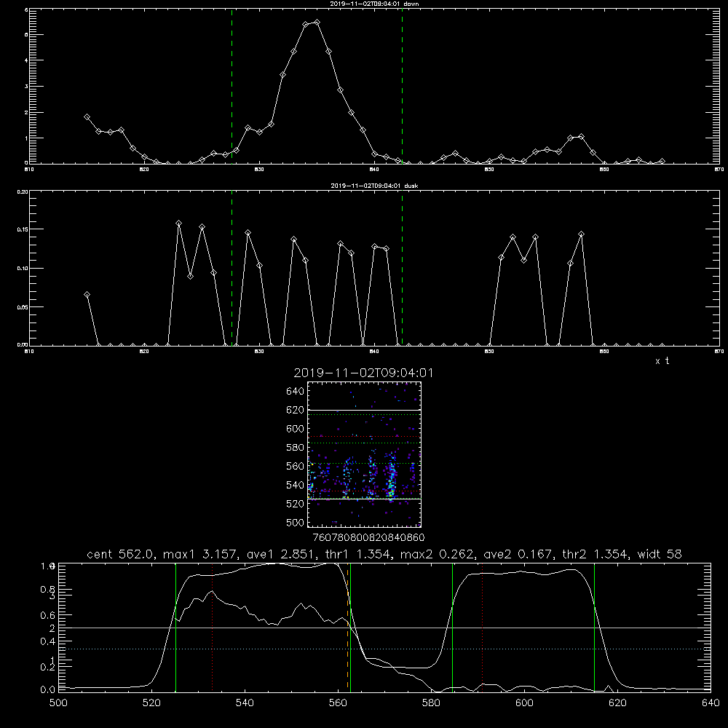Click '0.0' on bottom plot y-axis
Viewport: 728px width, 728px height.
coord(48,690)
